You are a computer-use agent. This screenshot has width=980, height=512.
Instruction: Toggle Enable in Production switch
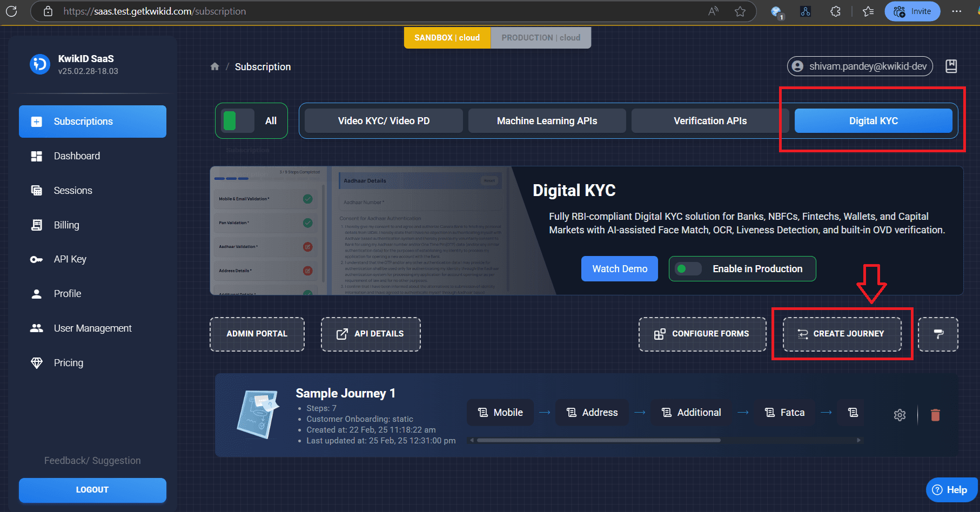689,269
